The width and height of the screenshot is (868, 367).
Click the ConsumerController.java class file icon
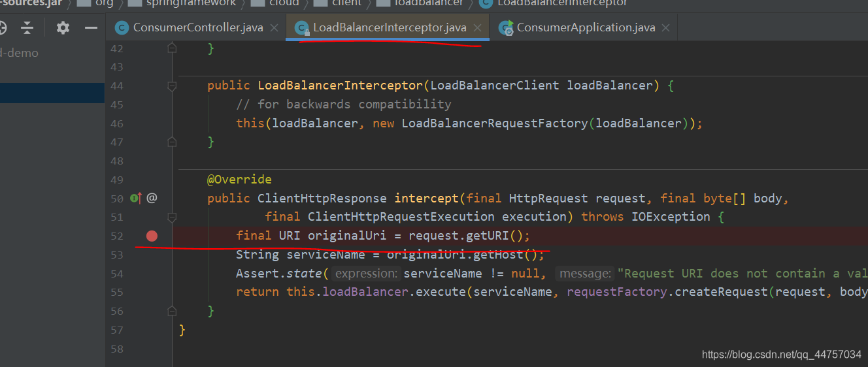click(122, 27)
